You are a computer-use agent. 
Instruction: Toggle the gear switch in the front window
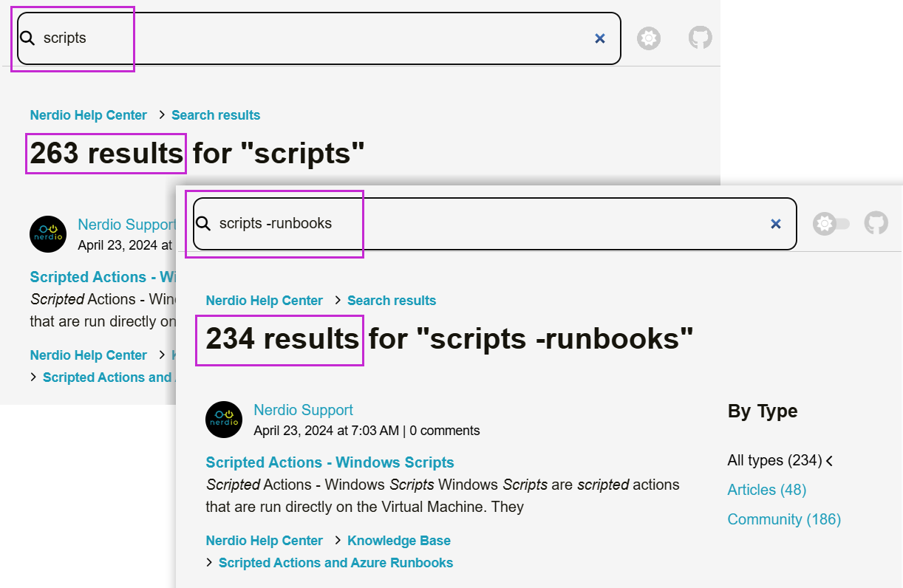(x=831, y=223)
